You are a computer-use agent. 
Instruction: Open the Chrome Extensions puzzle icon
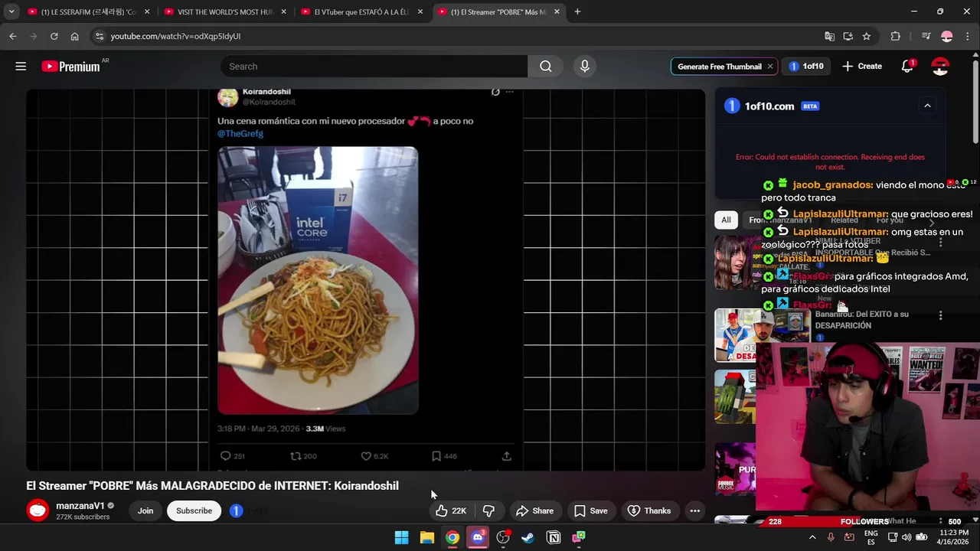[896, 36]
